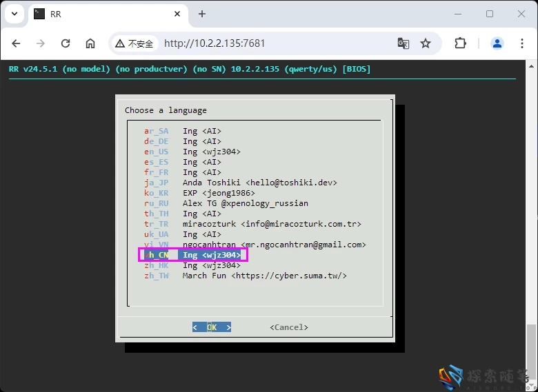Click the browser back arrow
The image size is (538, 392).
16,43
